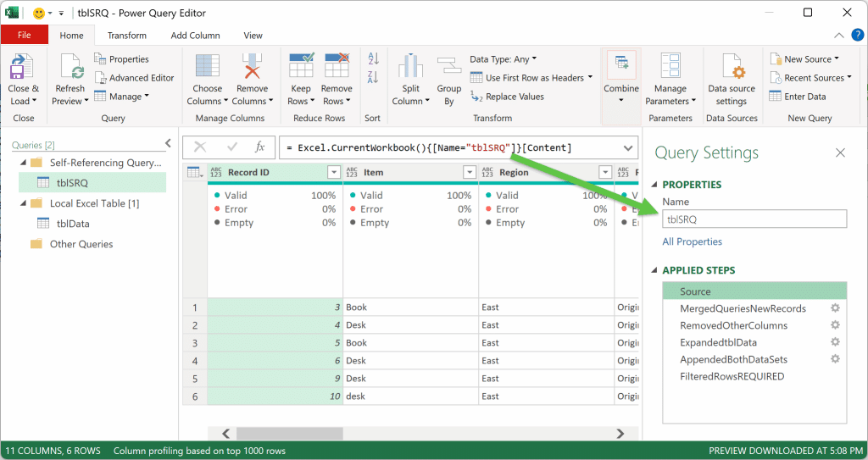Screen dimensions: 868x460
Task: Click the 'Book' cell in row 1
Action: click(411, 308)
